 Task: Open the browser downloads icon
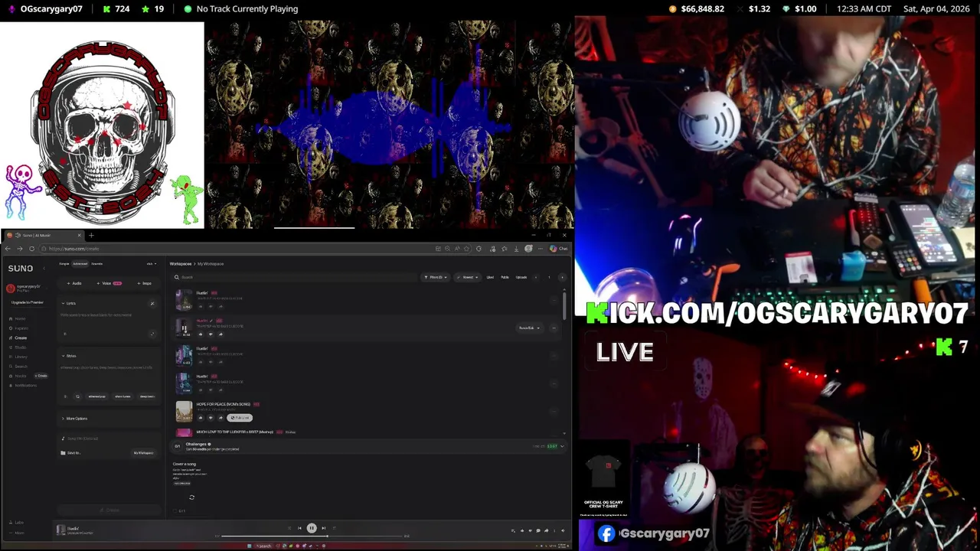click(x=516, y=249)
